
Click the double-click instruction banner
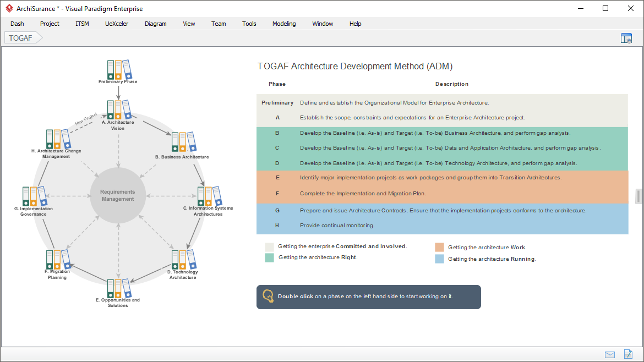(368, 296)
